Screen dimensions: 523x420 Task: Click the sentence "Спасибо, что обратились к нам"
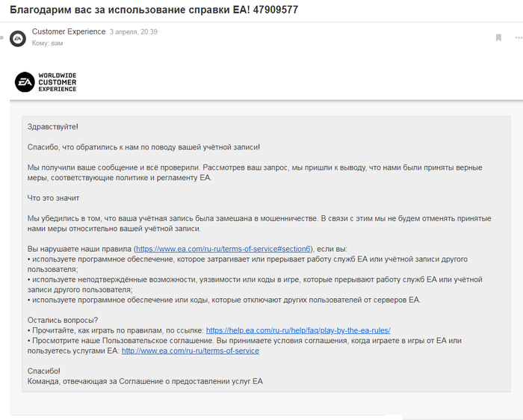click(143, 147)
